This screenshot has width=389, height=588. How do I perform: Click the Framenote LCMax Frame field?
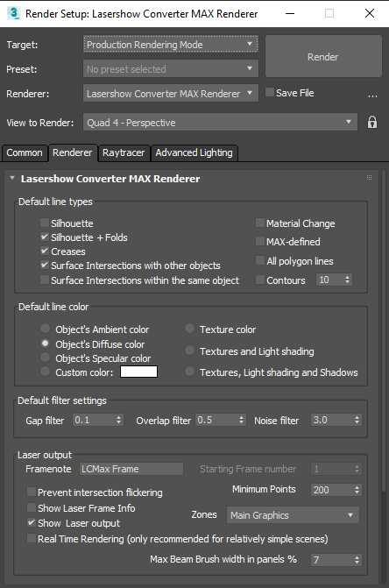click(x=131, y=469)
